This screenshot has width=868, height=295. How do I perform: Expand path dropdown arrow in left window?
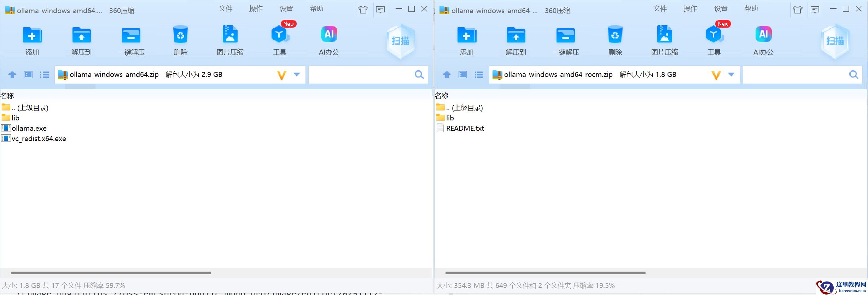click(297, 75)
